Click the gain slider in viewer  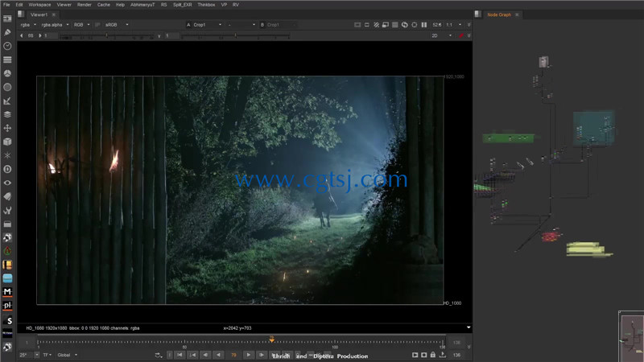106,35
